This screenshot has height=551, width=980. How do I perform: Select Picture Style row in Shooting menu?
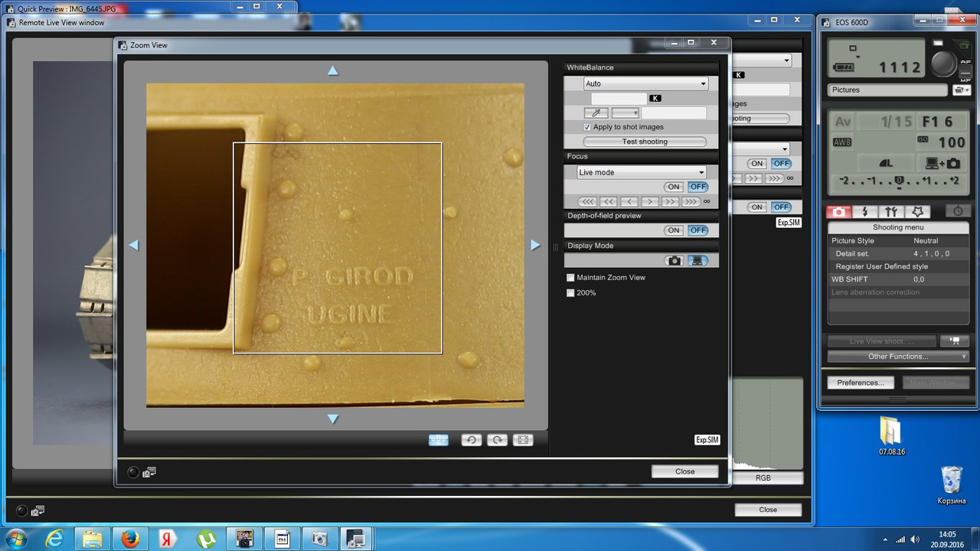tap(898, 240)
